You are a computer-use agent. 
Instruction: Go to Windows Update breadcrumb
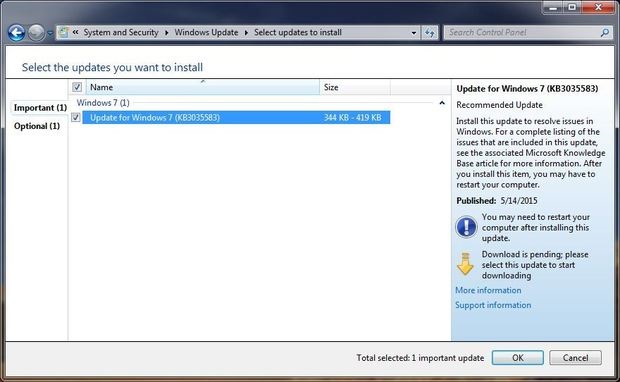tap(206, 32)
